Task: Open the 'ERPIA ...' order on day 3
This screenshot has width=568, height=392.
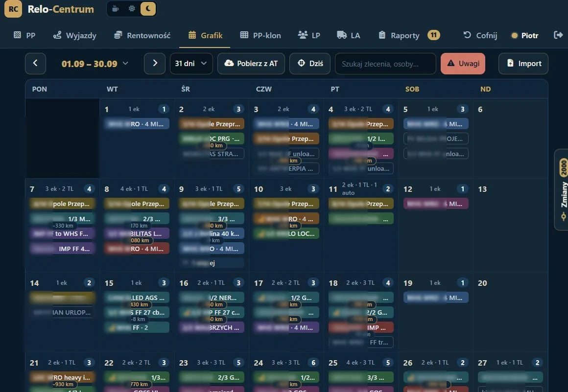Action: click(x=286, y=168)
